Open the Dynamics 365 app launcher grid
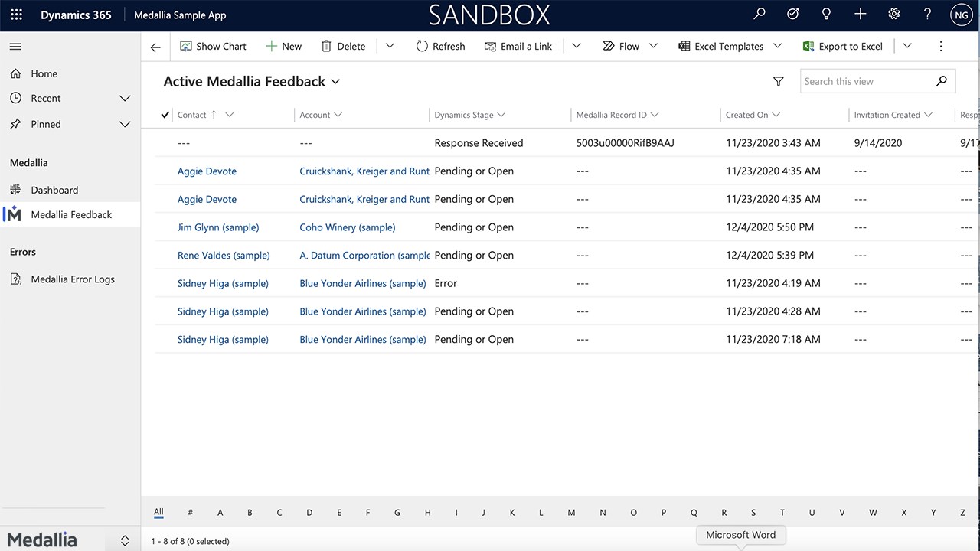980x551 pixels. click(x=16, y=15)
